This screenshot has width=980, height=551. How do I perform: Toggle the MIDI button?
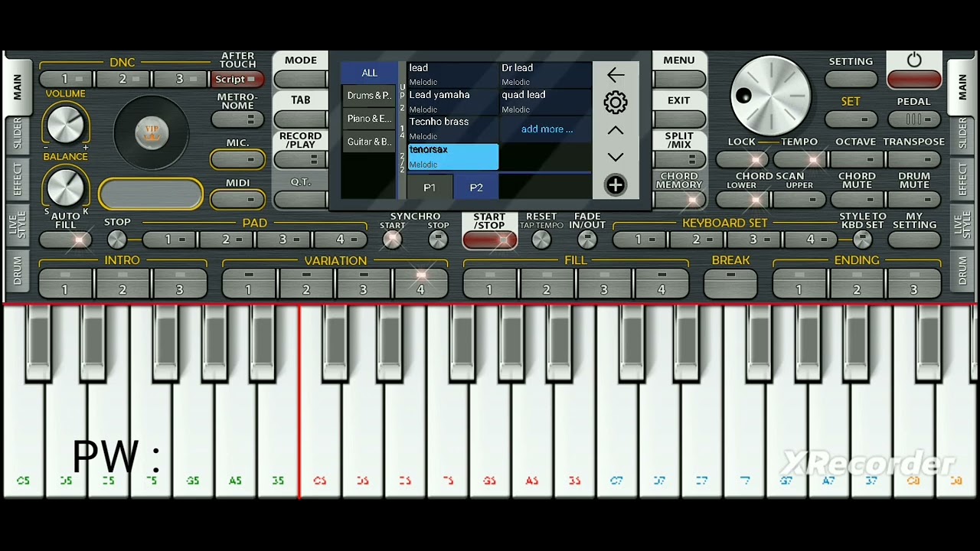237,199
